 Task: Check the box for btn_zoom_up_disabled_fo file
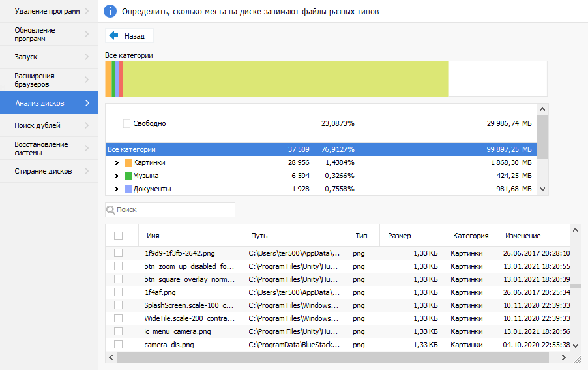point(118,266)
